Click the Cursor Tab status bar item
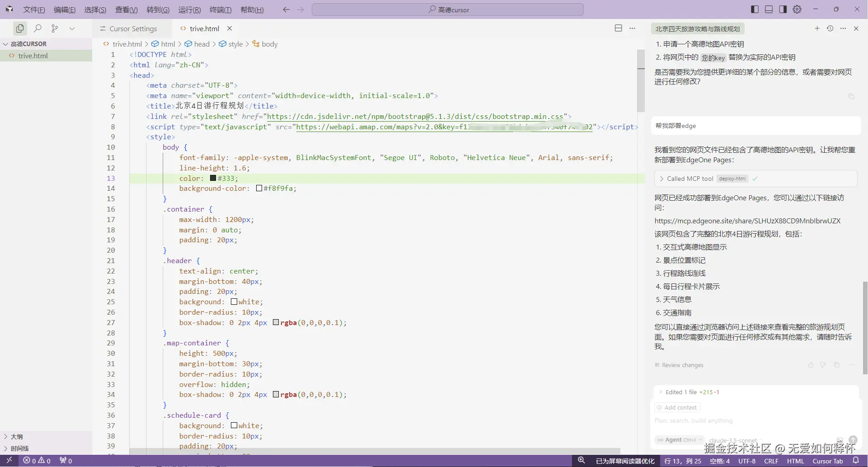This screenshot has width=868, height=467. 827,461
